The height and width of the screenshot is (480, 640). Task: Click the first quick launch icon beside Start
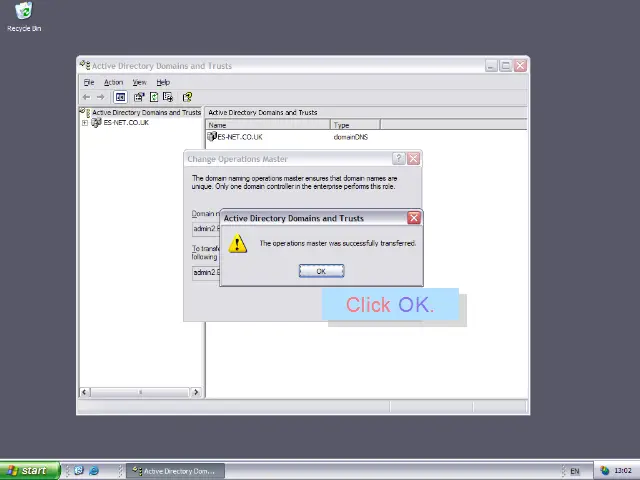(x=79, y=471)
